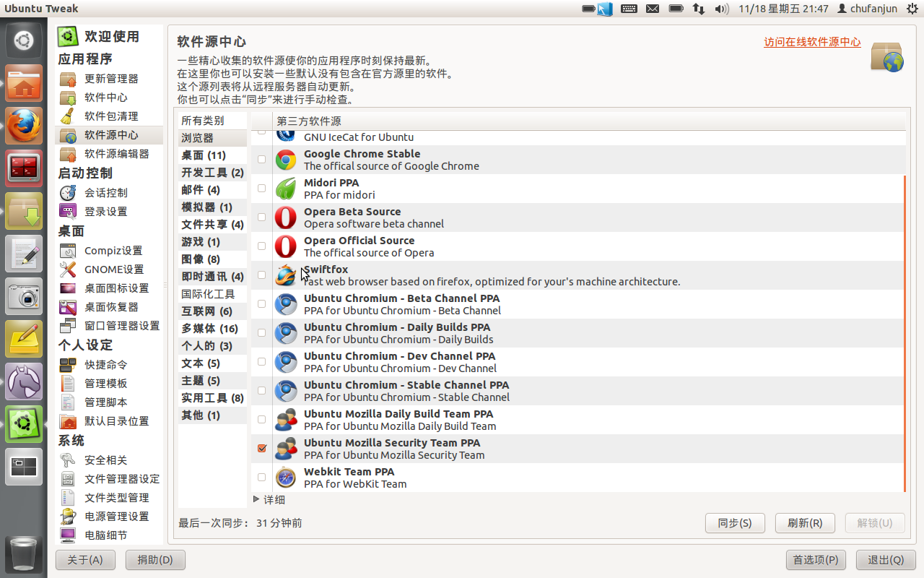
Task: Click the source list vertical scrollbar
Action: [x=905, y=332]
